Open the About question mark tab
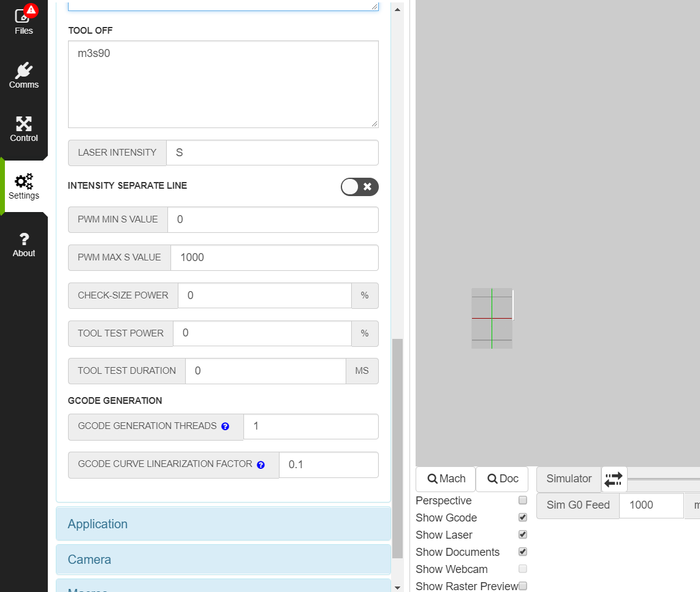The image size is (700, 592). [x=24, y=245]
